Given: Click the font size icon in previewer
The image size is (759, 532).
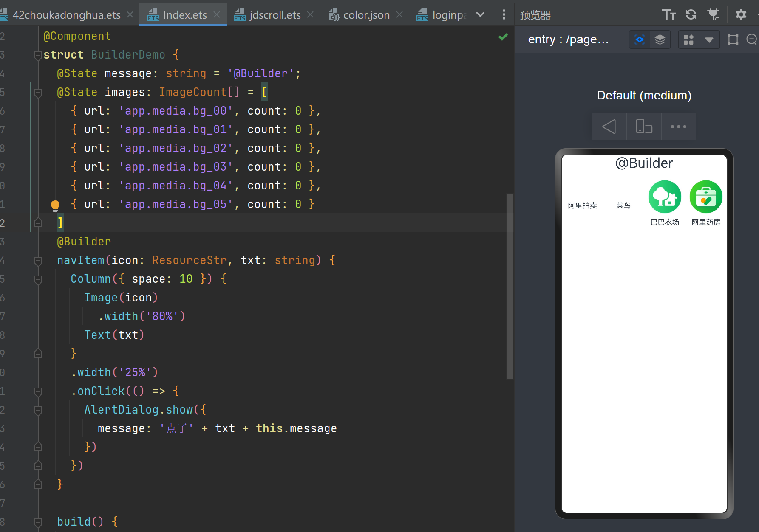Looking at the screenshot, I should pos(669,15).
